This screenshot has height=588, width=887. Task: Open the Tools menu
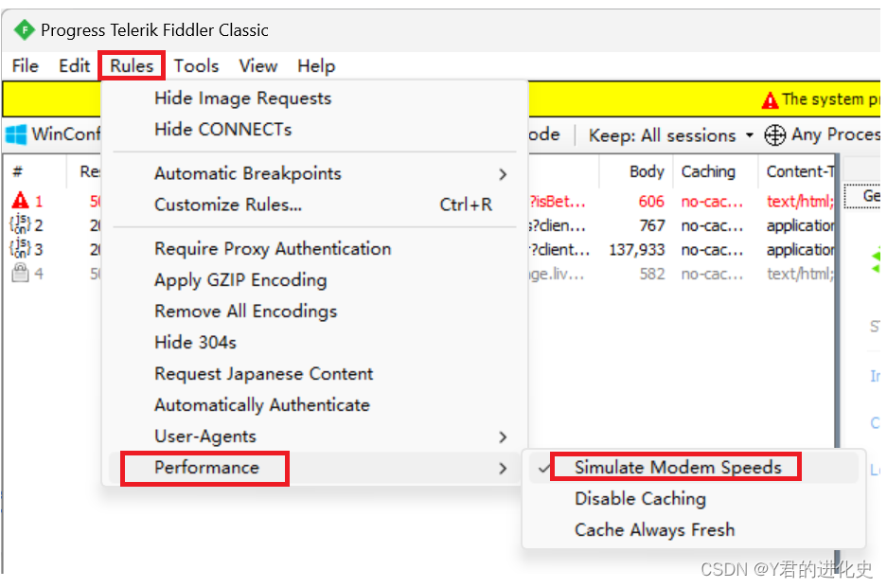tap(196, 66)
